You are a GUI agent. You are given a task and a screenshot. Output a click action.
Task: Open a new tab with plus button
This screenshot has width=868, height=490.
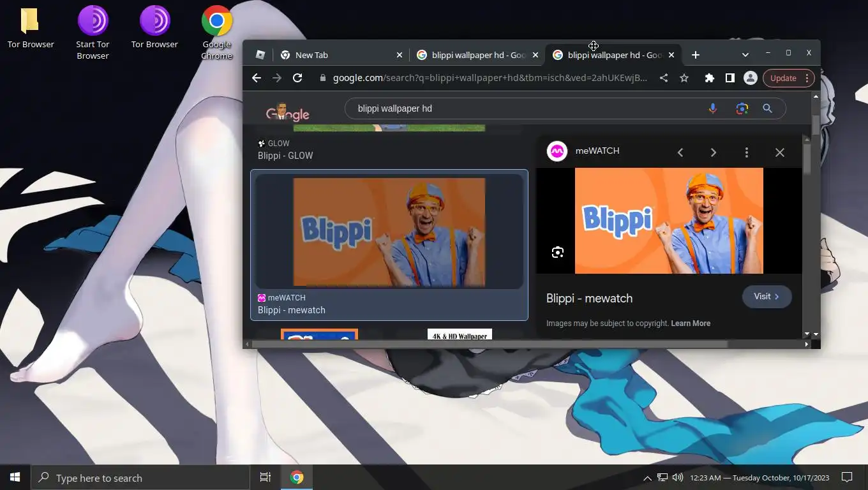point(696,55)
